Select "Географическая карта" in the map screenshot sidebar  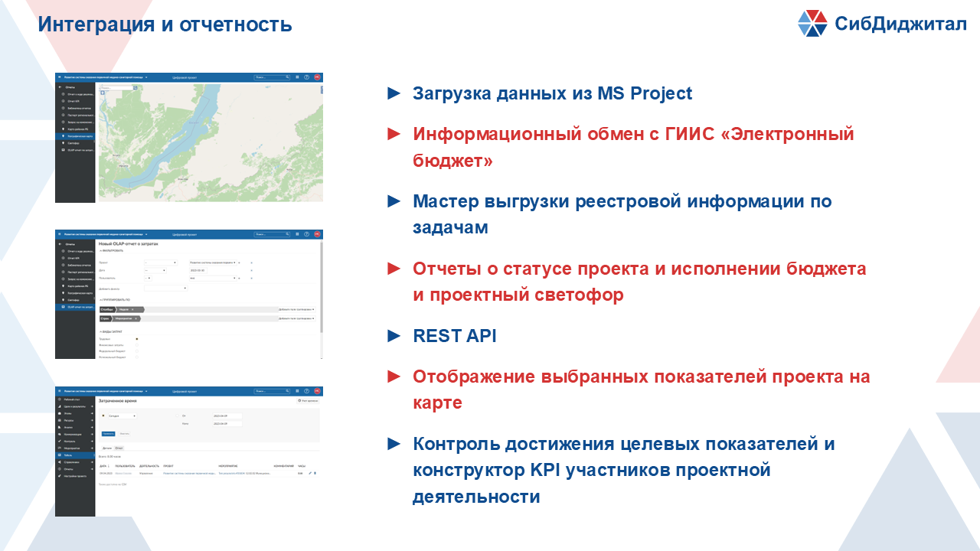click(75, 136)
